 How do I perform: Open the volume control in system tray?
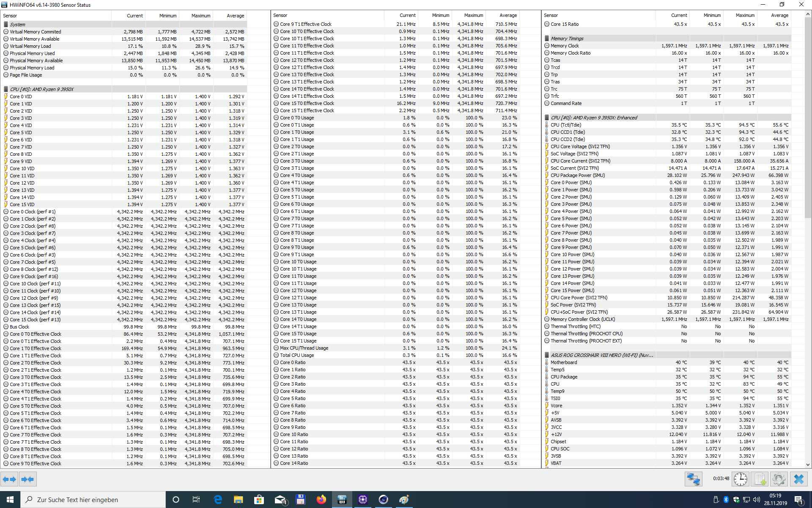757,500
